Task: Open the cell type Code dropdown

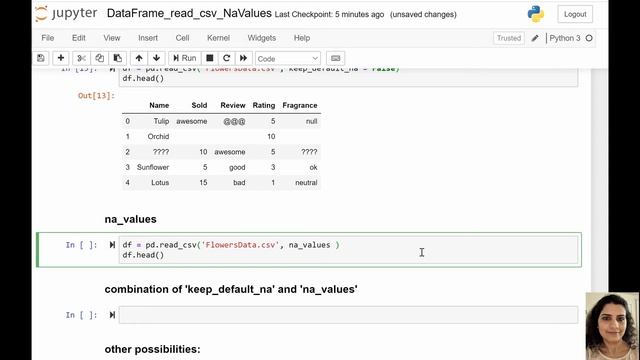Action: coord(288,58)
